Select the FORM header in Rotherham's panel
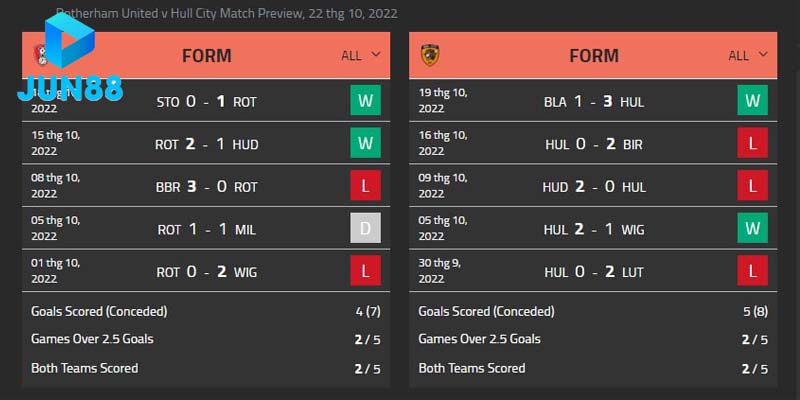 pyautogui.click(x=207, y=56)
